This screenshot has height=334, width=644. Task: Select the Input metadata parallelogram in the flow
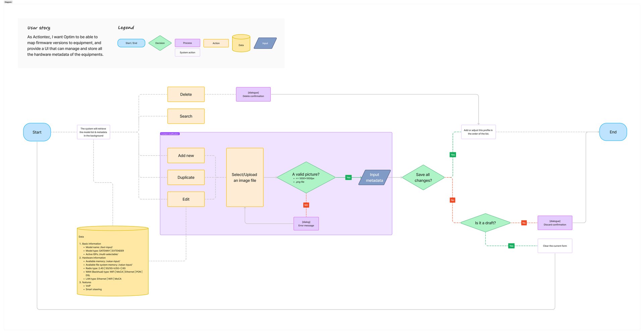coord(374,177)
